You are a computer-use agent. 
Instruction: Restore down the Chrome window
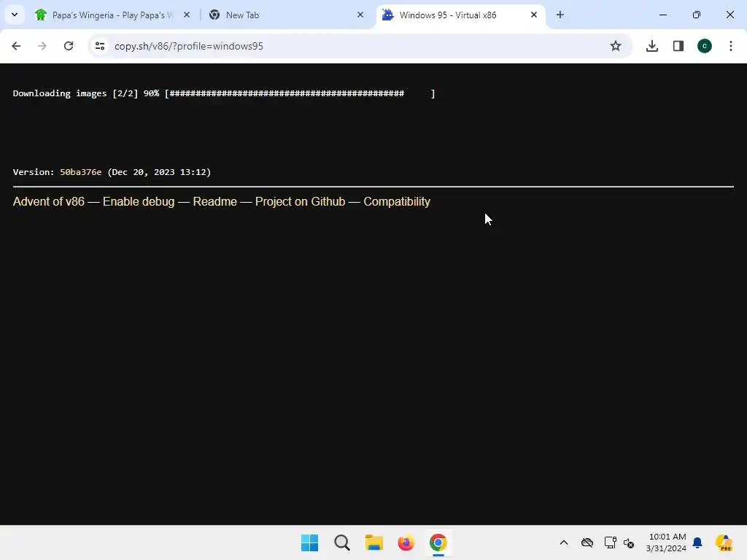pyautogui.click(x=697, y=15)
